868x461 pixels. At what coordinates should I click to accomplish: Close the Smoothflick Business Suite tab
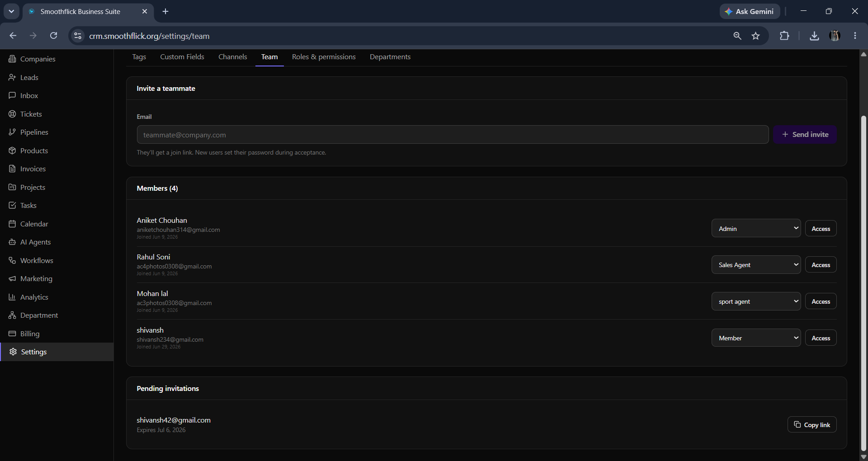pyautogui.click(x=145, y=11)
